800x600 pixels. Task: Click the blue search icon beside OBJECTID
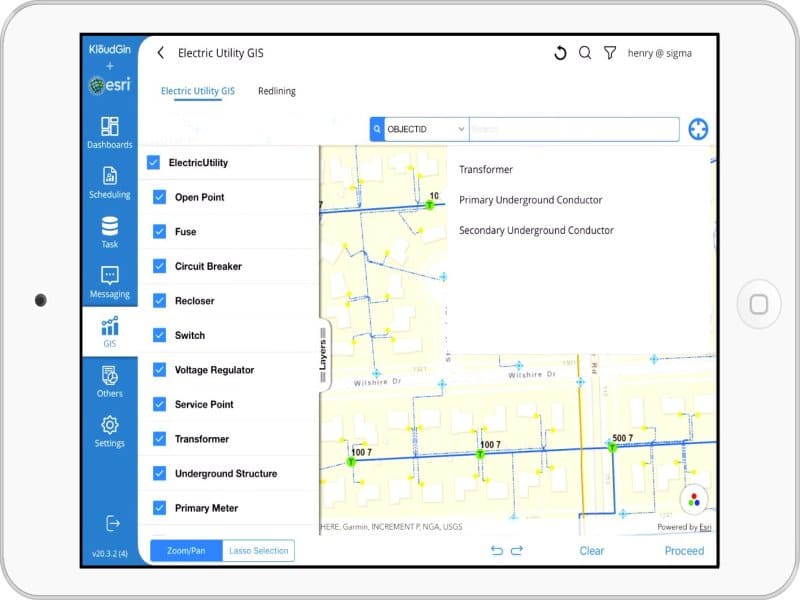(377, 129)
